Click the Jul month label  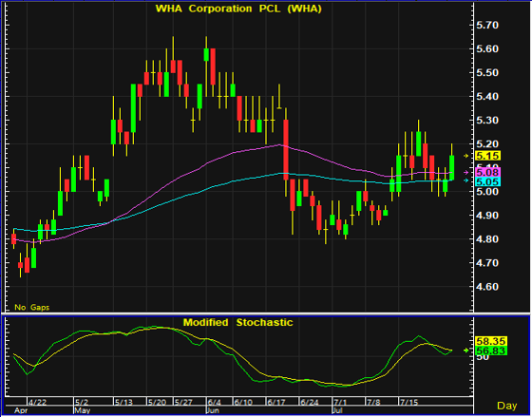tap(338, 410)
